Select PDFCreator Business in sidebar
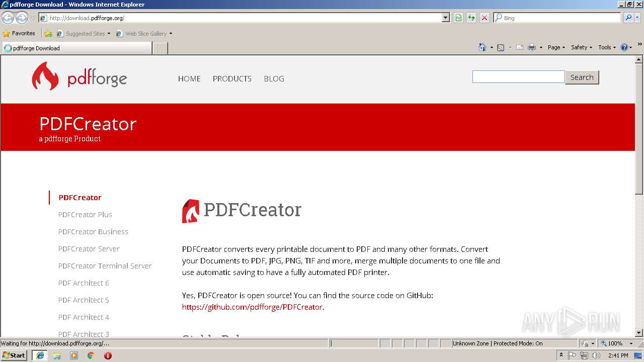This screenshot has height=362, width=644. tap(93, 232)
